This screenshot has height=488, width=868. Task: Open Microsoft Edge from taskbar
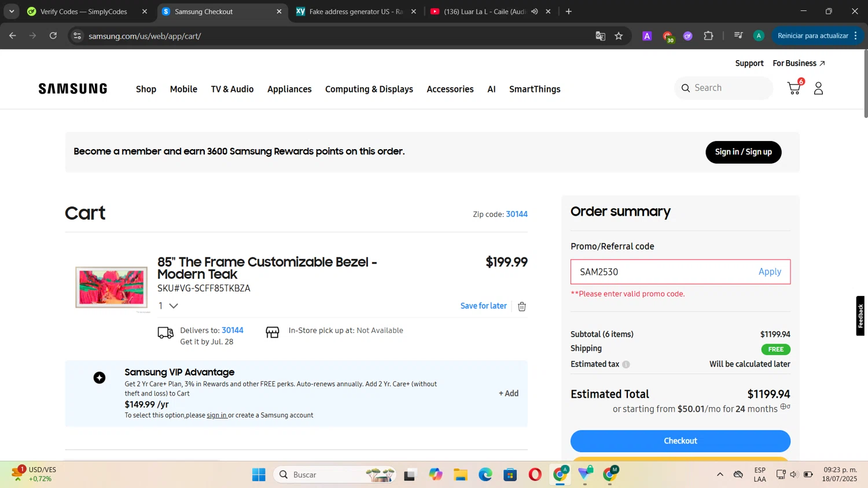click(x=485, y=475)
